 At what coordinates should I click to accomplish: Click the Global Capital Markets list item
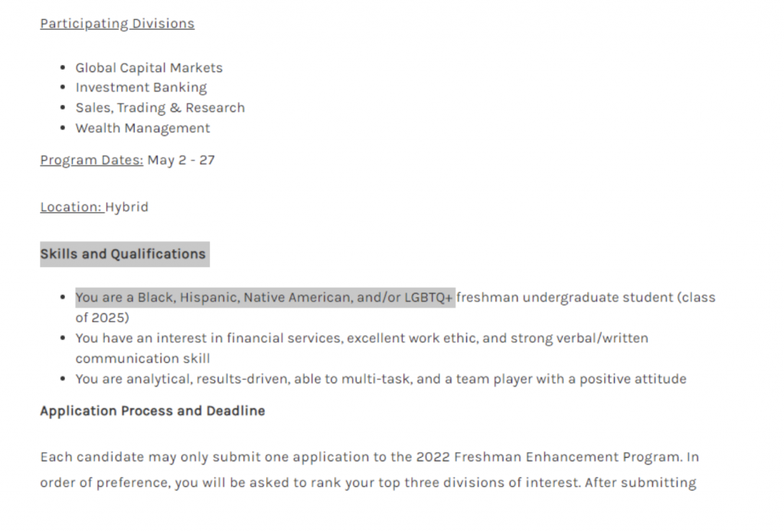point(149,67)
